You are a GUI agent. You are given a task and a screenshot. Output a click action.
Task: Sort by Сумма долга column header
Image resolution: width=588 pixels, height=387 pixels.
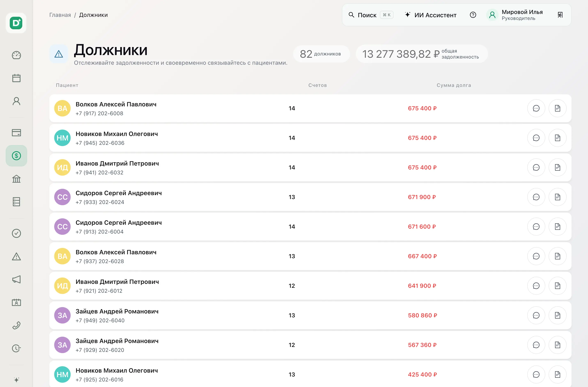click(454, 85)
